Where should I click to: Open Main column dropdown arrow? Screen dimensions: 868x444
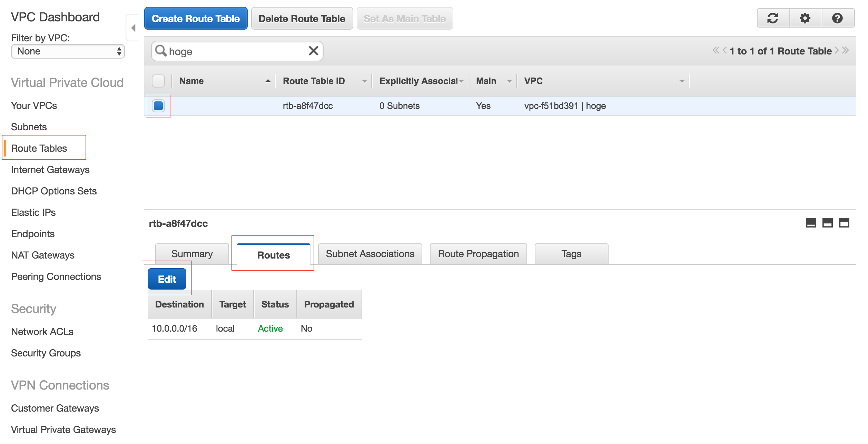(x=509, y=81)
